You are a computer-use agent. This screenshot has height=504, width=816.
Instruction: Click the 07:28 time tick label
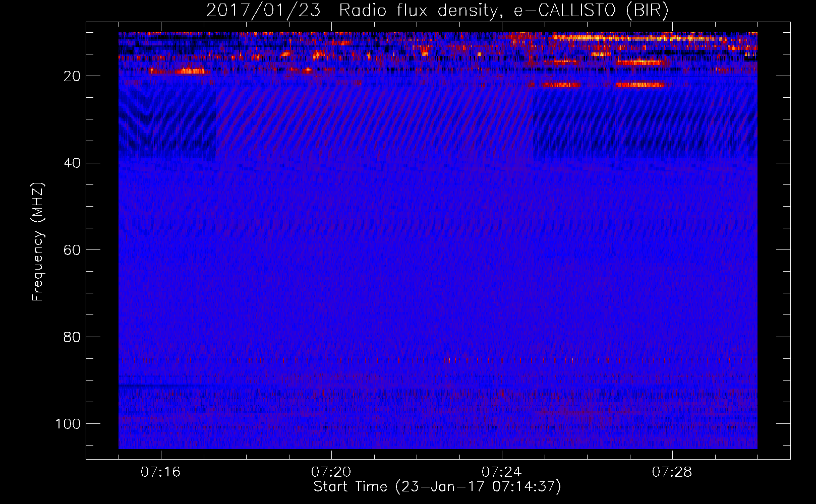672,472
